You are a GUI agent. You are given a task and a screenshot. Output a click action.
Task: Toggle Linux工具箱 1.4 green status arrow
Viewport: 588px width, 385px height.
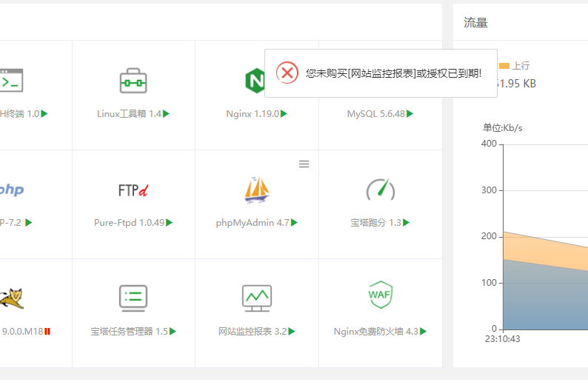click(166, 113)
